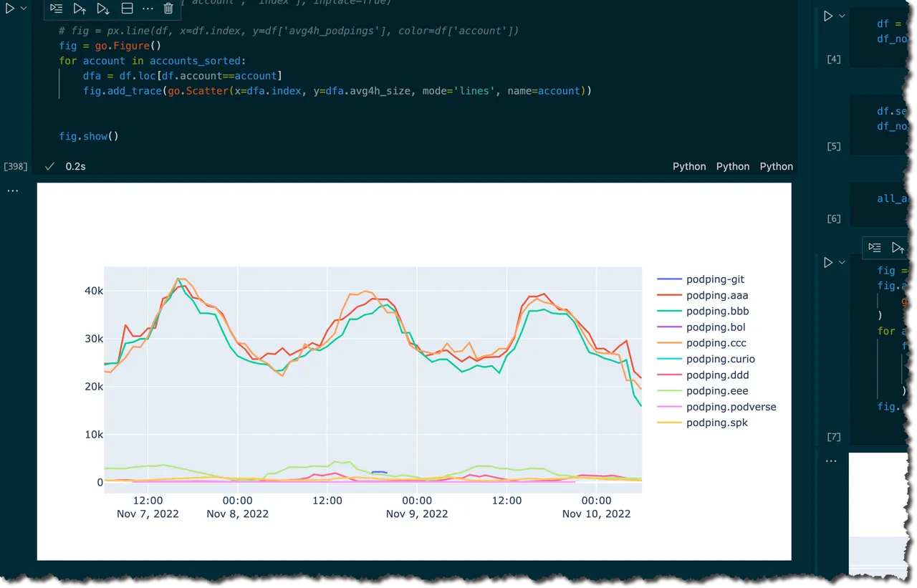Click the 'for account in accounts_sorted:' line
This screenshot has width=917, height=588.
point(152,61)
